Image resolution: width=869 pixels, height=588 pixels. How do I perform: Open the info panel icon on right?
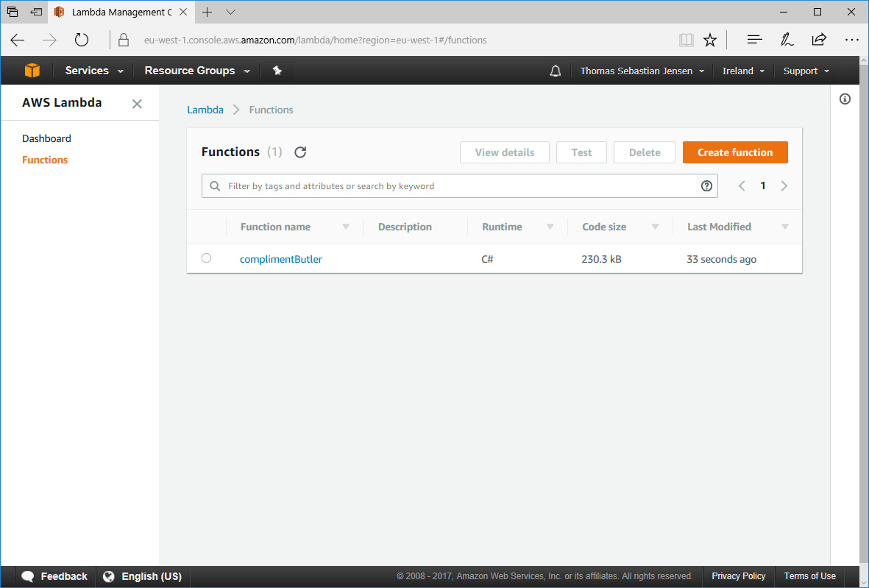pyautogui.click(x=845, y=99)
